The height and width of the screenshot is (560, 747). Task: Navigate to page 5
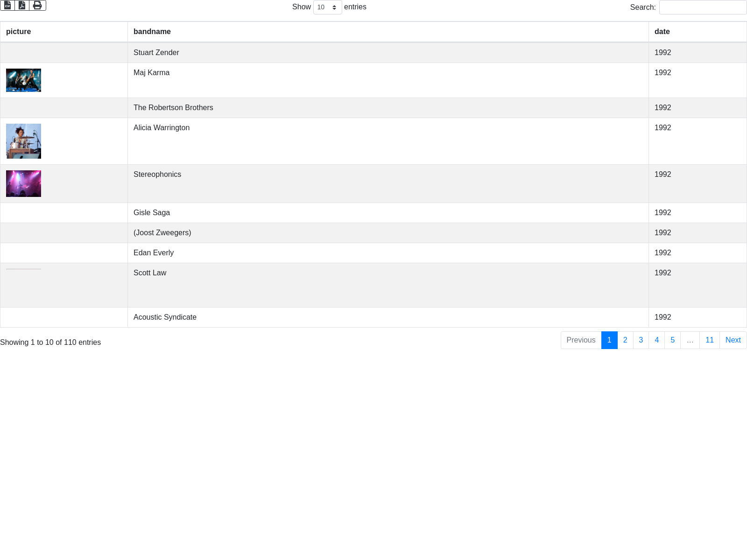(673, 340)
